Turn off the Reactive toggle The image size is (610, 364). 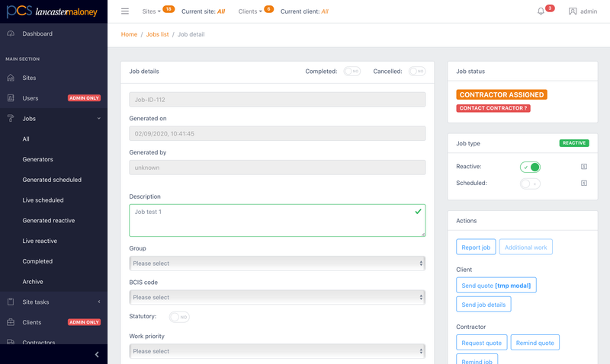(530, 167)
